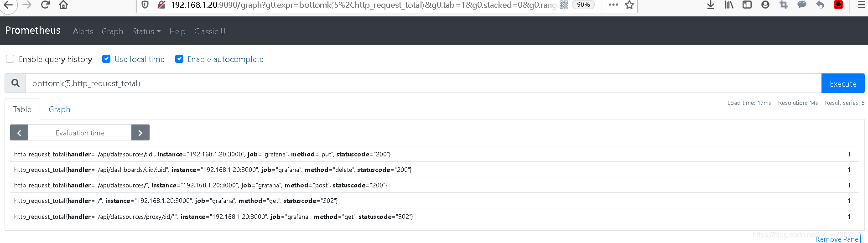
Task: Open the Help page
Action: pyautogui.click(x=177, y=31)
